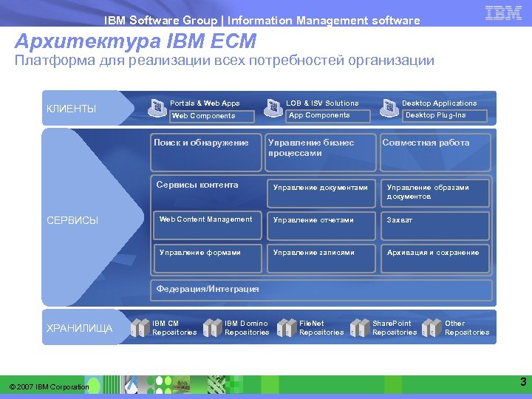Click the LOB & ISV Solutions client icon
This screenshot has width=532, height=399.
click(x=273, y=108)
